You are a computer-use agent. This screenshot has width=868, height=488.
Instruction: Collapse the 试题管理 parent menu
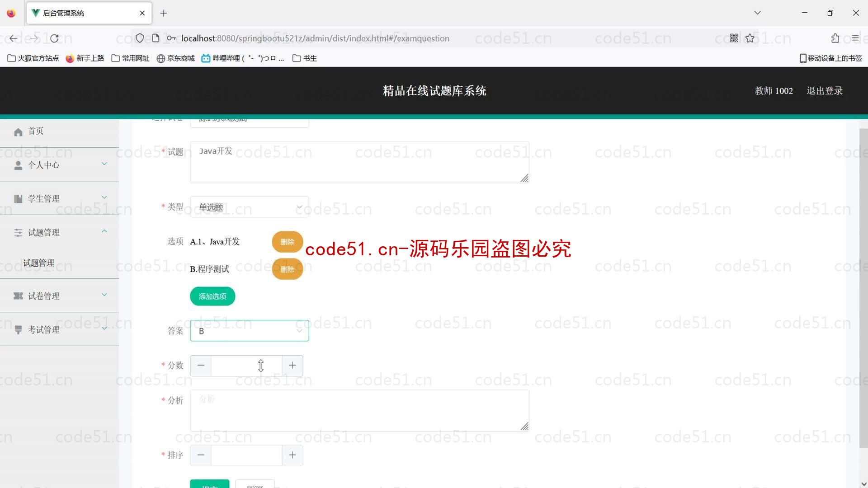(x=59, y=232)
